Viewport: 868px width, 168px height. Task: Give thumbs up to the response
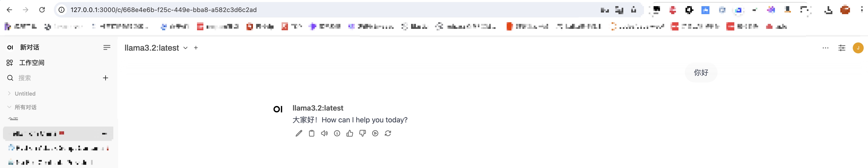coord(350,133)
